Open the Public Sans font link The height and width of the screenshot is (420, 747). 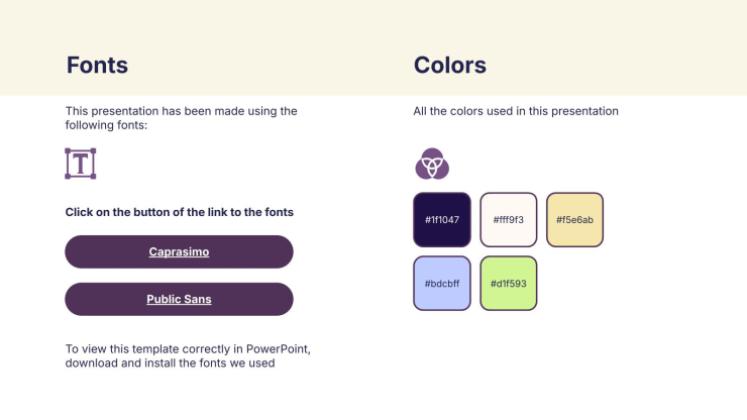coord(179,299)
